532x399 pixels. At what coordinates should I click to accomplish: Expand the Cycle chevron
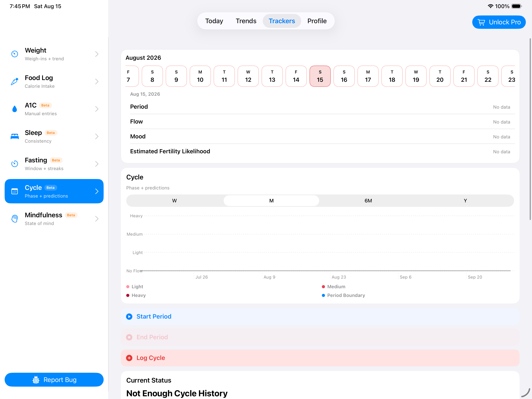click(x=97, y=191)
